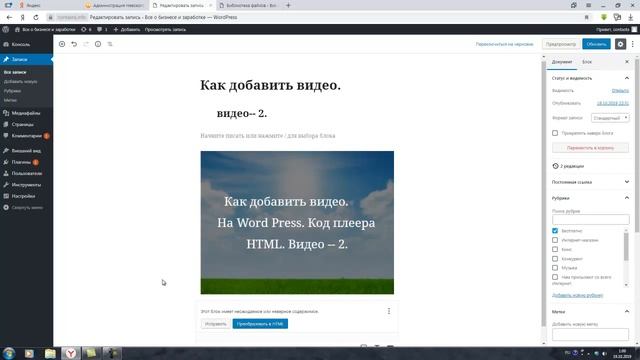
Task: Switch to the Документ sidebar tab
Action: coord(562,62)
